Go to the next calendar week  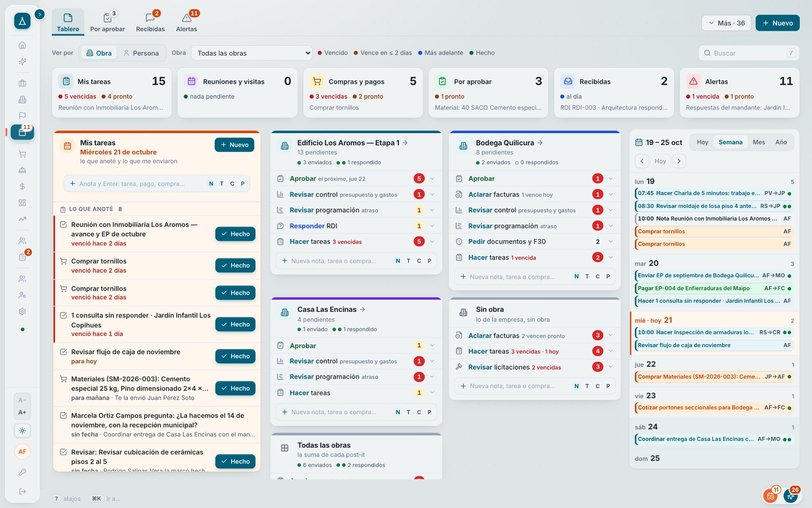(679, 161)
